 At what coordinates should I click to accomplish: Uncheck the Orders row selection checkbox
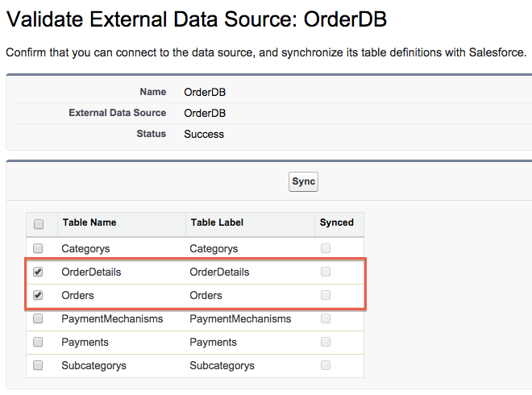pyautogui.click(x=38, y=296)
